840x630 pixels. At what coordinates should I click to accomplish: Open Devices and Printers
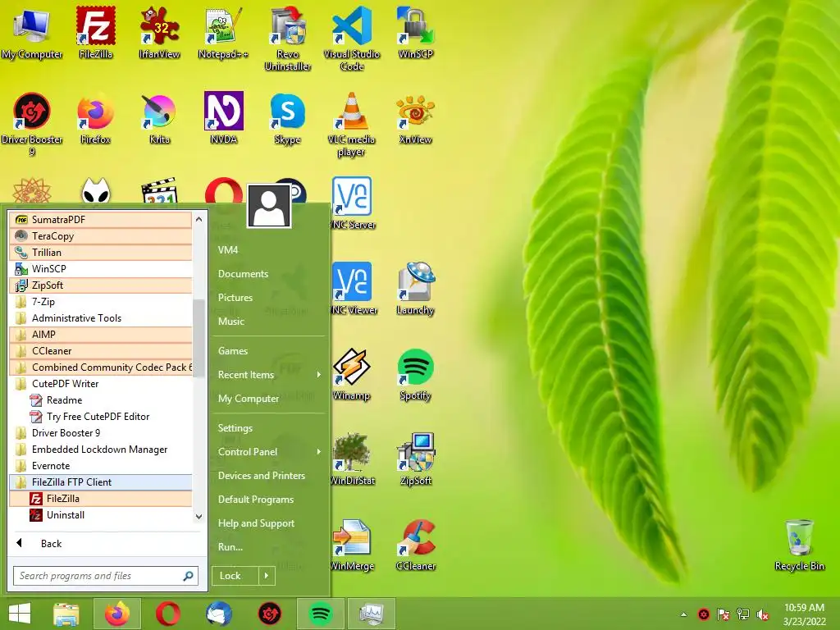262,476
